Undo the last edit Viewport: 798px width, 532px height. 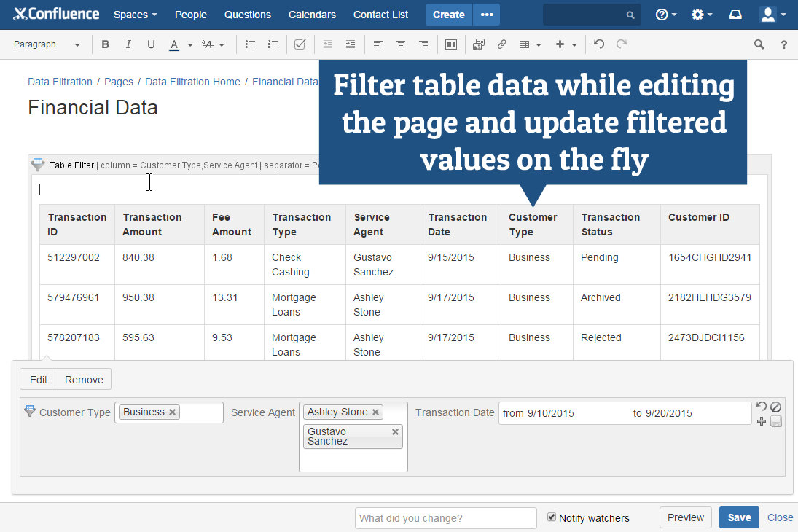pos(599,44)
